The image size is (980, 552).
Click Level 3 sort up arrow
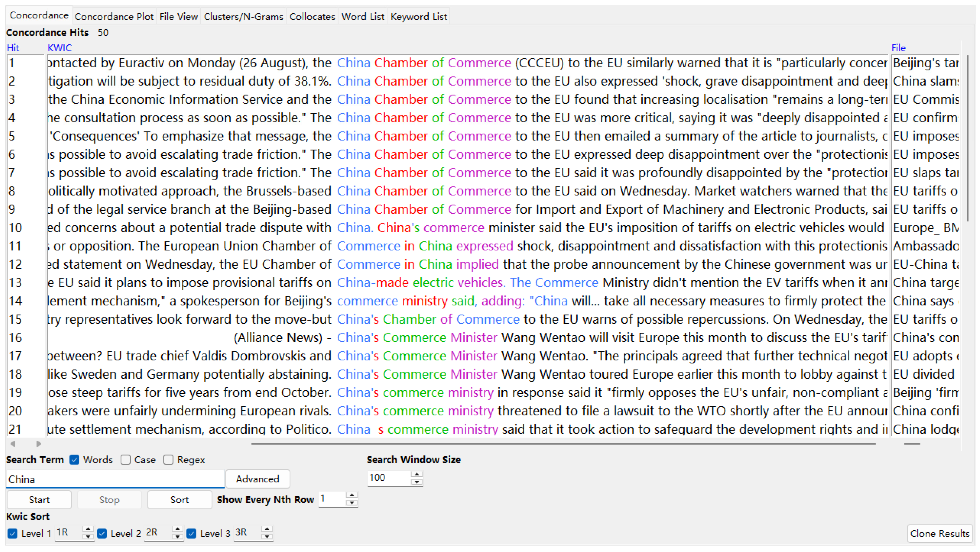point(267,529)
